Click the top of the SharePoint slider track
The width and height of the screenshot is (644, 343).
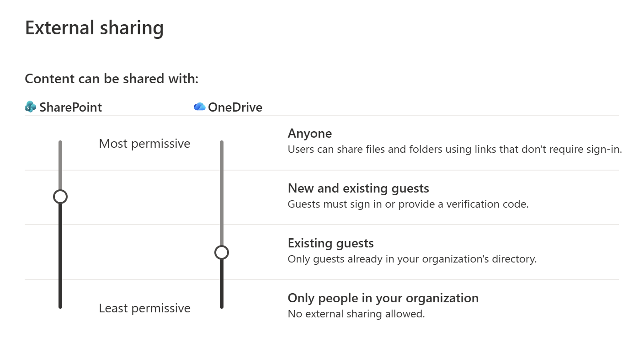[x=60, y=143]
